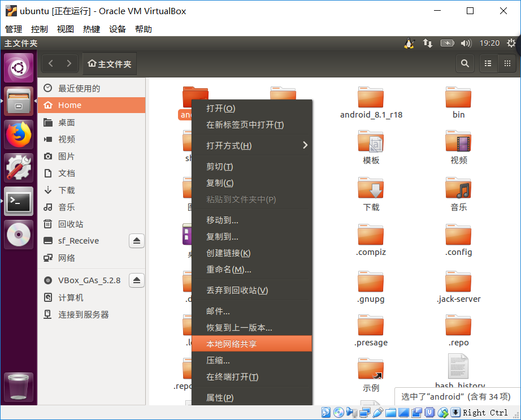Viewport: 521px width, 420px height.
Task: Click 连接到服务器 in the sidebar
Action: point(92,314)
